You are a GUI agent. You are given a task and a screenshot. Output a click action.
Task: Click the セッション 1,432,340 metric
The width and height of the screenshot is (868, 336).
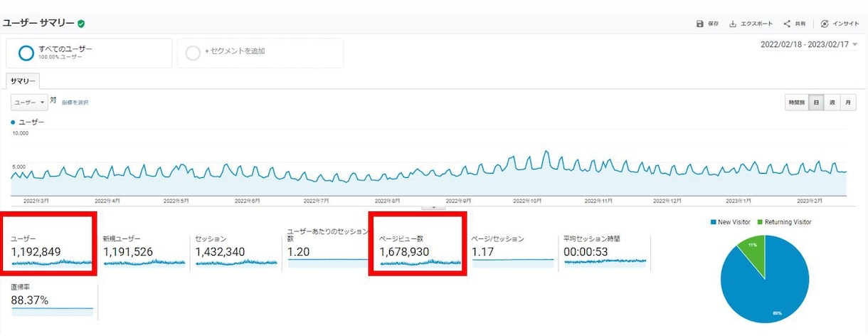[x=236, y=251]
